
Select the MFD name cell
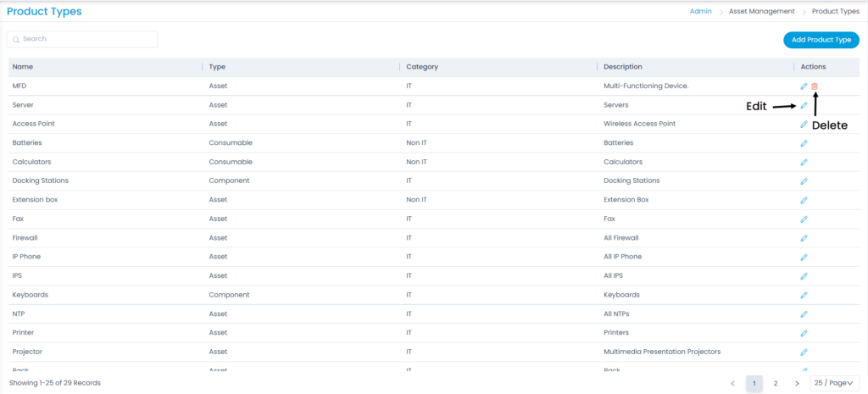pyautogui.click(x=19, y=86)
